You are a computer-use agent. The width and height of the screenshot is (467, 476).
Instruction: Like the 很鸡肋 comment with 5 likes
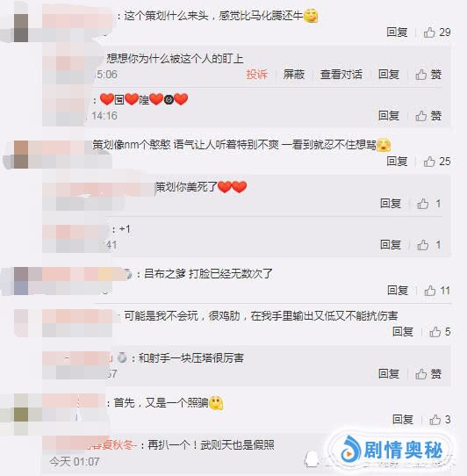tap(440, 332)
